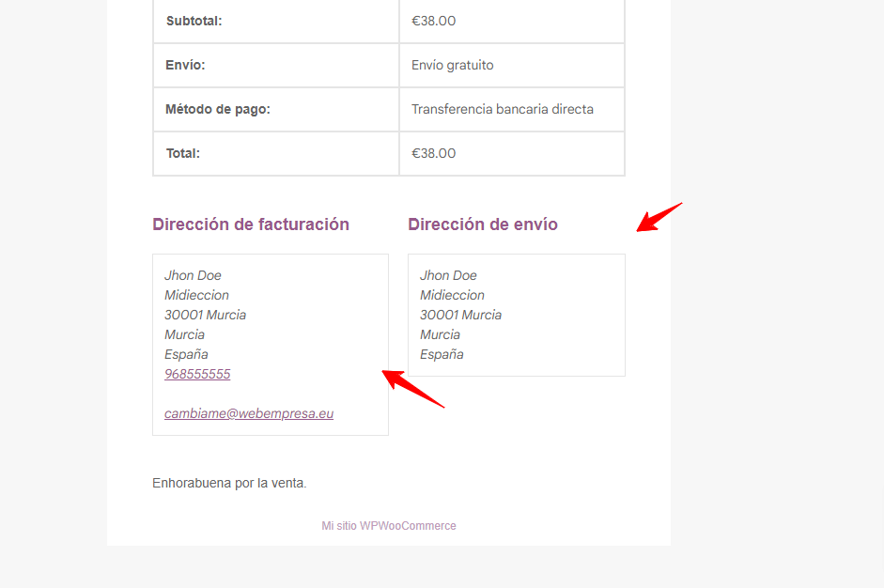
Task: Click Transferencia bancaria directa payment value
Action: tap(503, 109)
